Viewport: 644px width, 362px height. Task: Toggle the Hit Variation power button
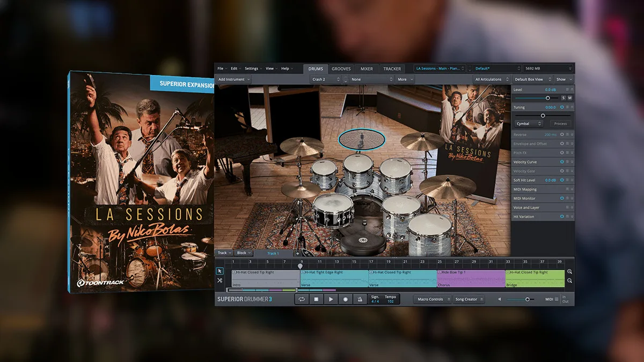coord(562,217)
